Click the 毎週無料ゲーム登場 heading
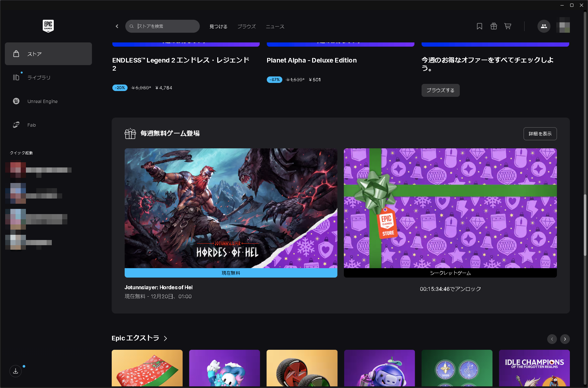 [x=170, y=133]
